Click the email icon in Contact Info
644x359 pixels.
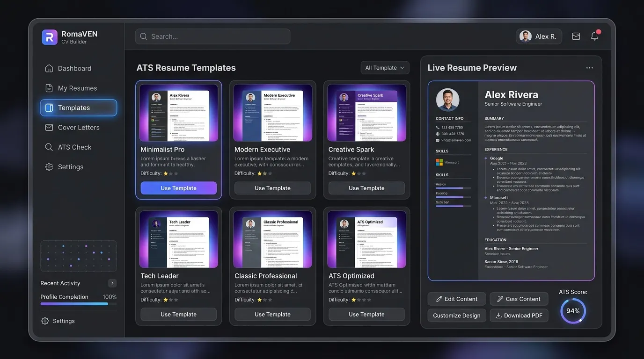[438, 140]
